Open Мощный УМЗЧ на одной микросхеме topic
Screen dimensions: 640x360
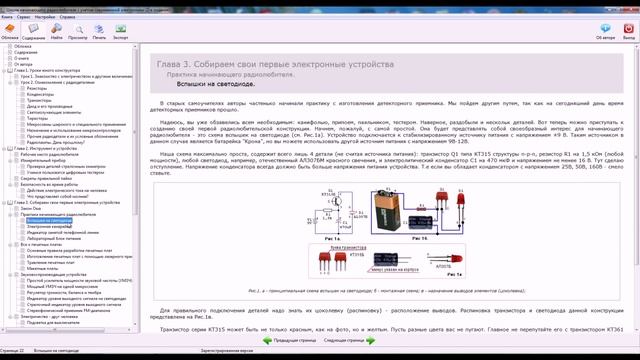(62, 287)
